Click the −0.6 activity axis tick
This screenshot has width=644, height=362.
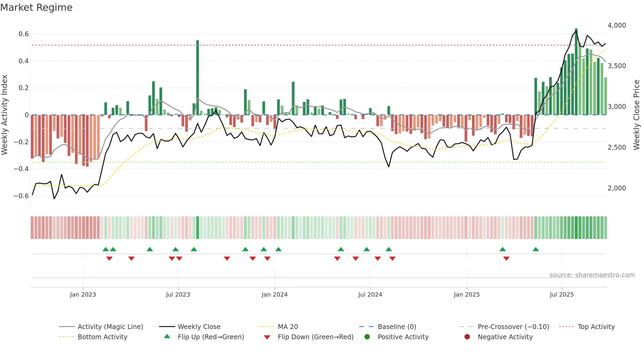point(21,196)
